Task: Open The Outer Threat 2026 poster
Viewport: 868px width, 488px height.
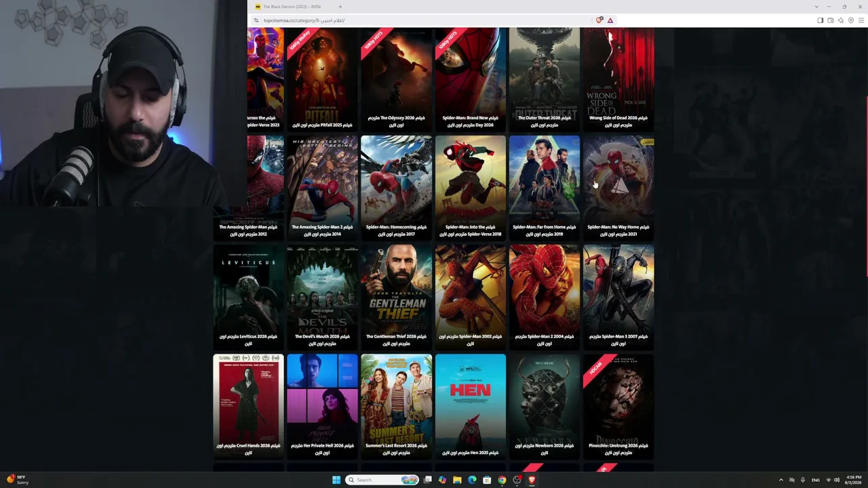Action: 545,79
